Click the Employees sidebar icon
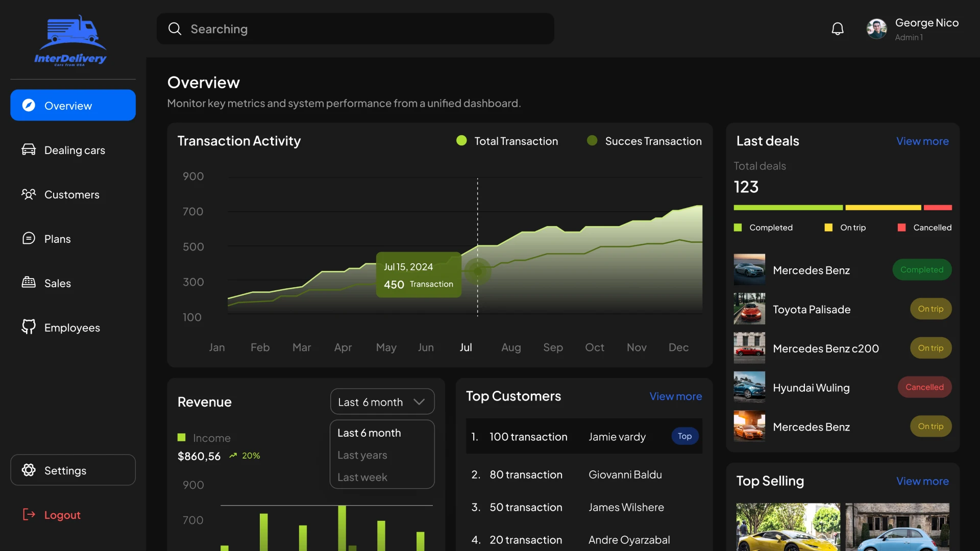Screen dimensions: 980x551 [x=29, y=327]
